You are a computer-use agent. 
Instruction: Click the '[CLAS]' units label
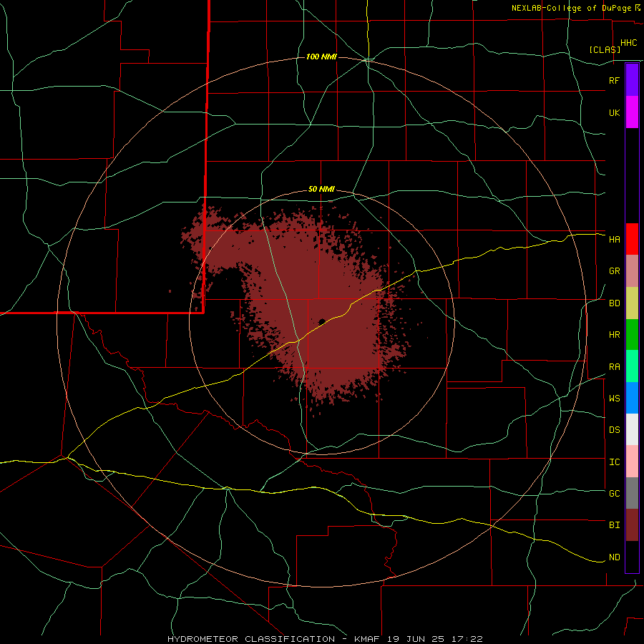click(605, 49)
